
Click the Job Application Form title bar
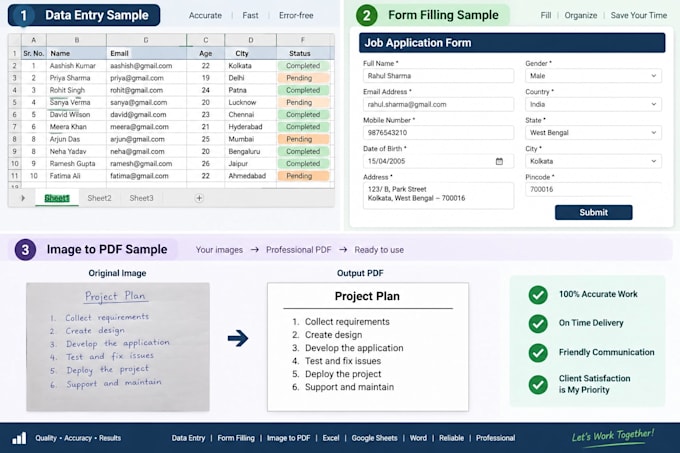point(512,42)
